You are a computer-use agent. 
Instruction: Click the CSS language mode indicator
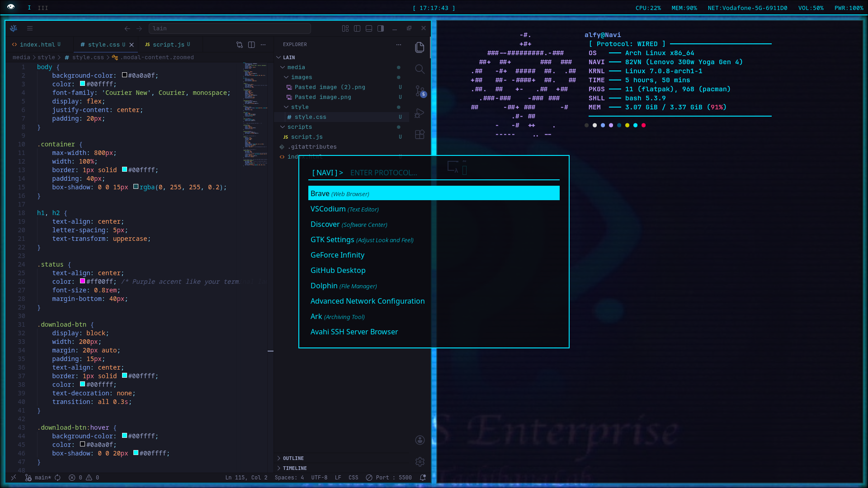354,478
